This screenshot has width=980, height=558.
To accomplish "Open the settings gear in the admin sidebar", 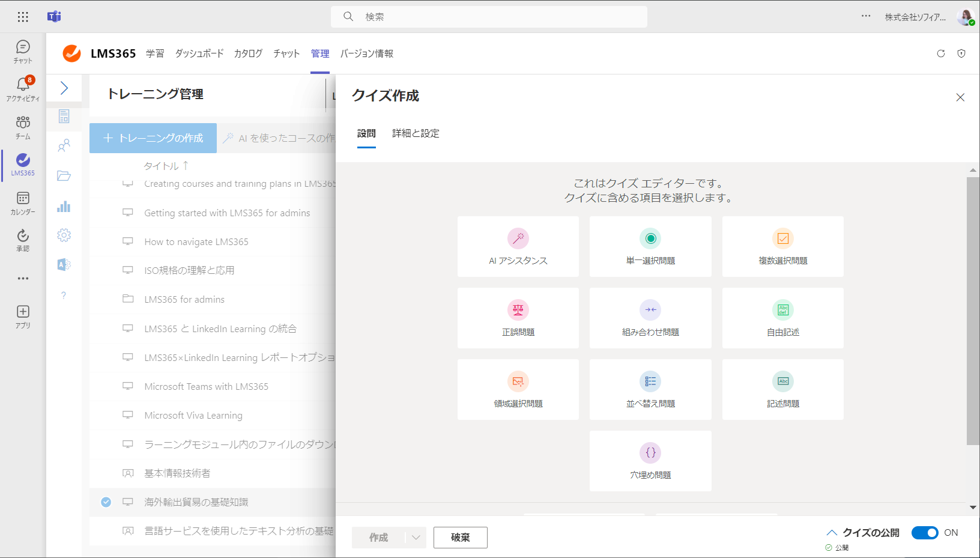I will pos(64,235).
